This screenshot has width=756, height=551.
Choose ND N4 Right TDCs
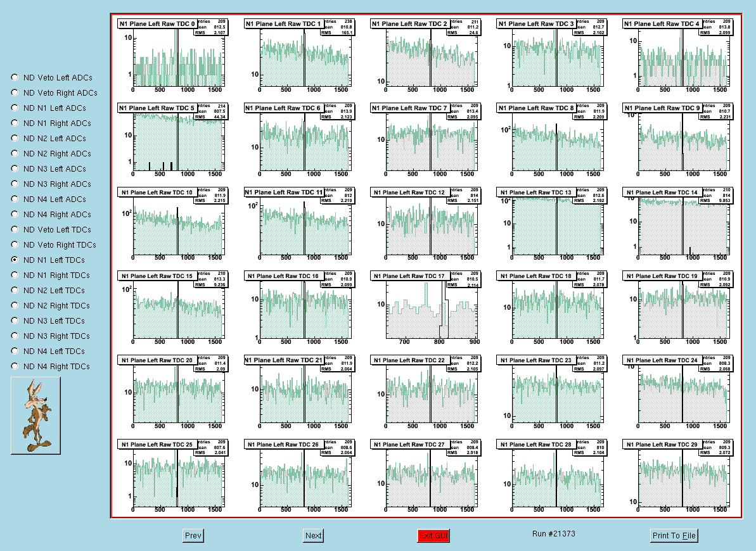pos(15,366)
